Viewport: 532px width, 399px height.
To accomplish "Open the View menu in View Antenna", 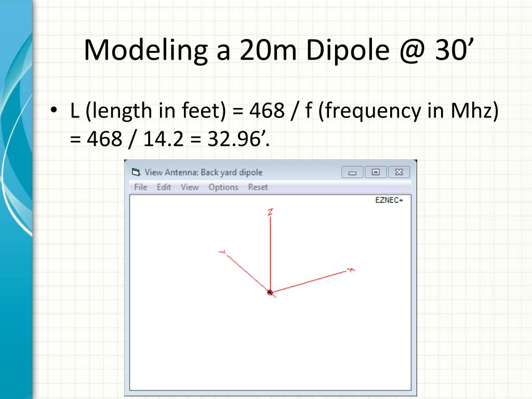I will click(x=190, y=187).
